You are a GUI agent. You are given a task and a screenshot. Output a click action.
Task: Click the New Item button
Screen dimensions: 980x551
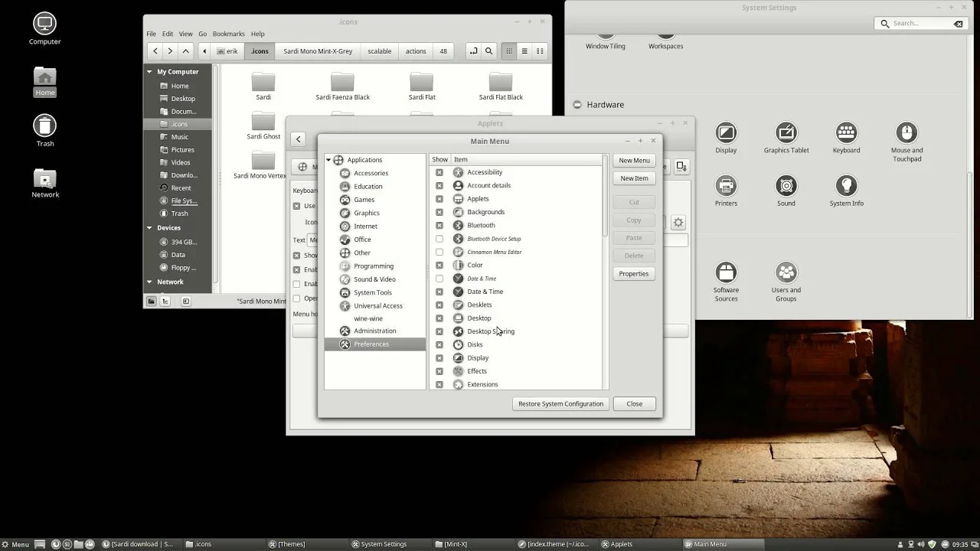click(634, 178)
